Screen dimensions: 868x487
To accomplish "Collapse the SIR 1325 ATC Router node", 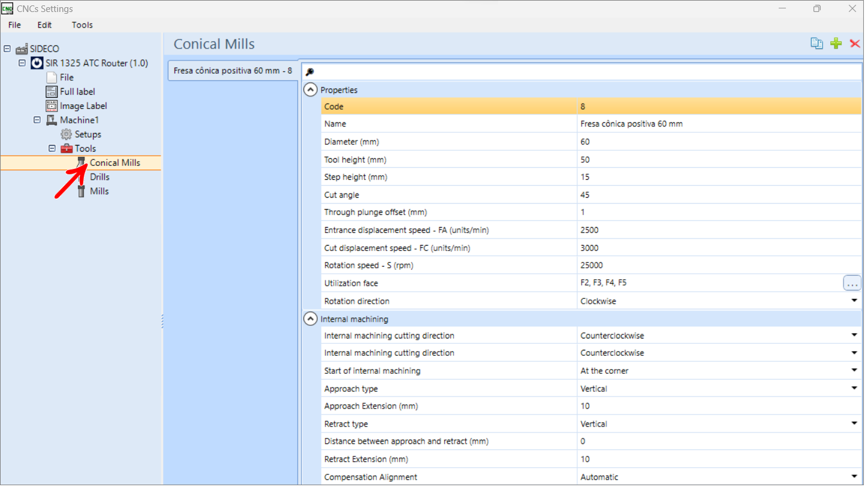I will click(22, 63).
